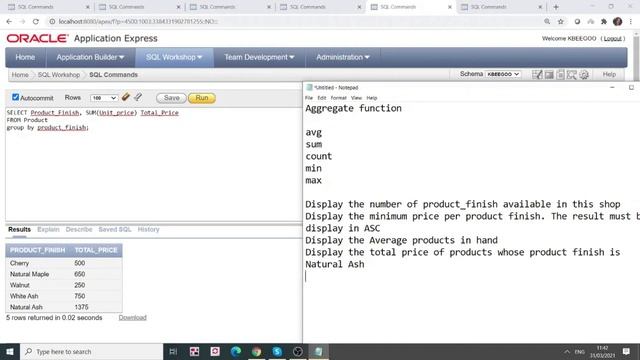This screenshot has height=360, width=640.
Task: Click the eraser clear command icon
Action: (126, 97)
